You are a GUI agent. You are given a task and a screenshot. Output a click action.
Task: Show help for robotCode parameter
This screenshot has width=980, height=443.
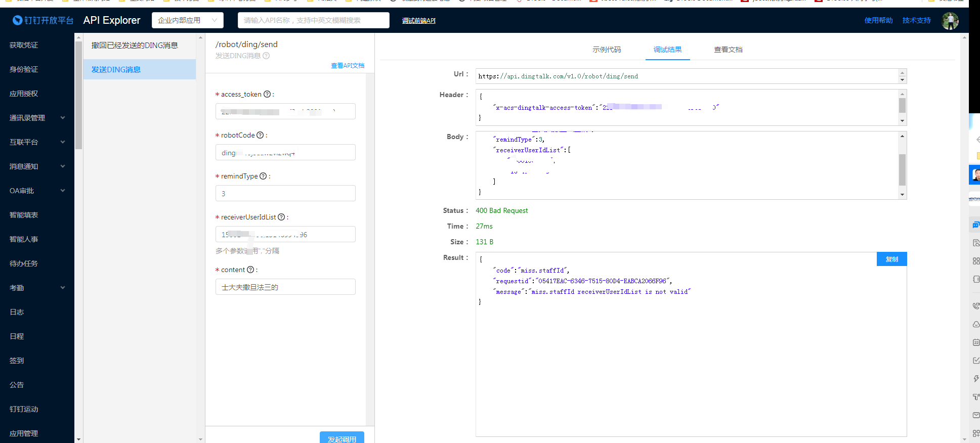coord(260,135)
